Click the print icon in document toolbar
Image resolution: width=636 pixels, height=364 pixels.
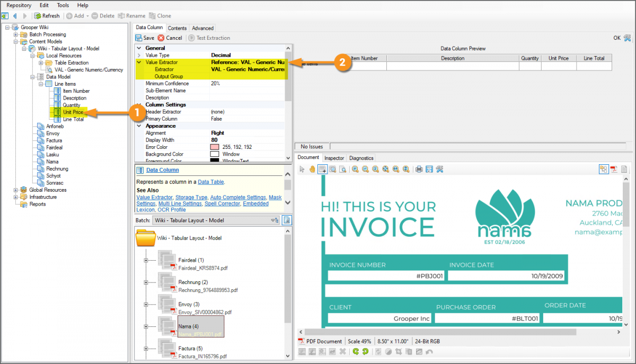pos(419,169)
